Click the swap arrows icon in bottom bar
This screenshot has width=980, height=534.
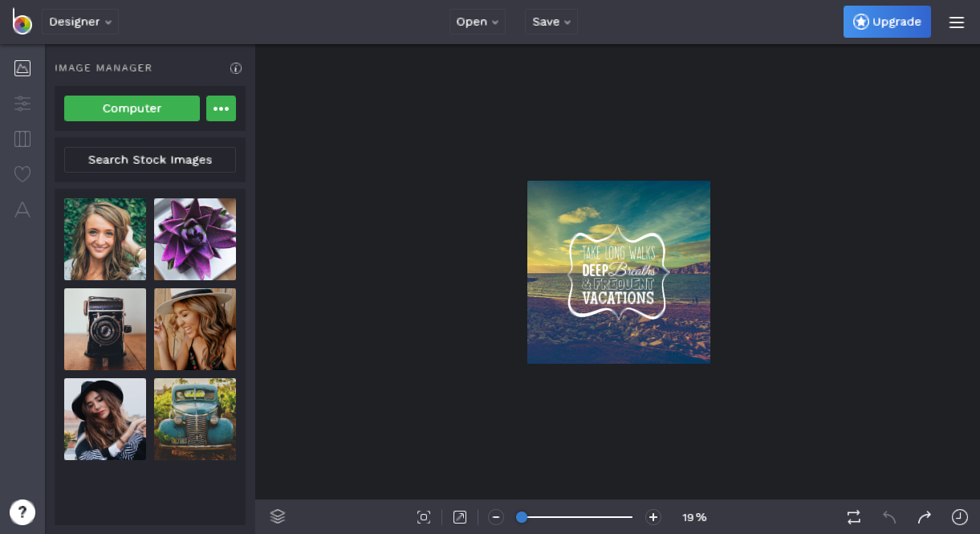click(854, 517)
